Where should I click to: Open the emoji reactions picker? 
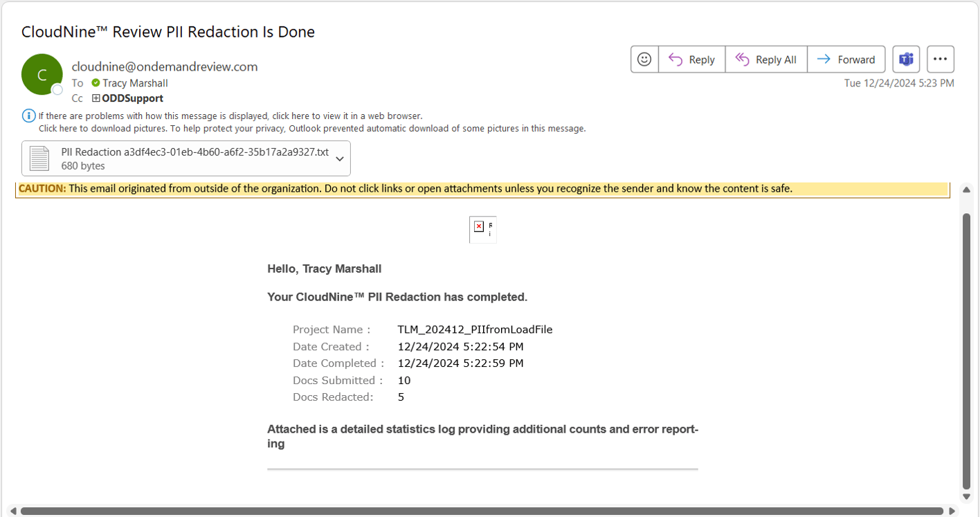coord(644,59)
